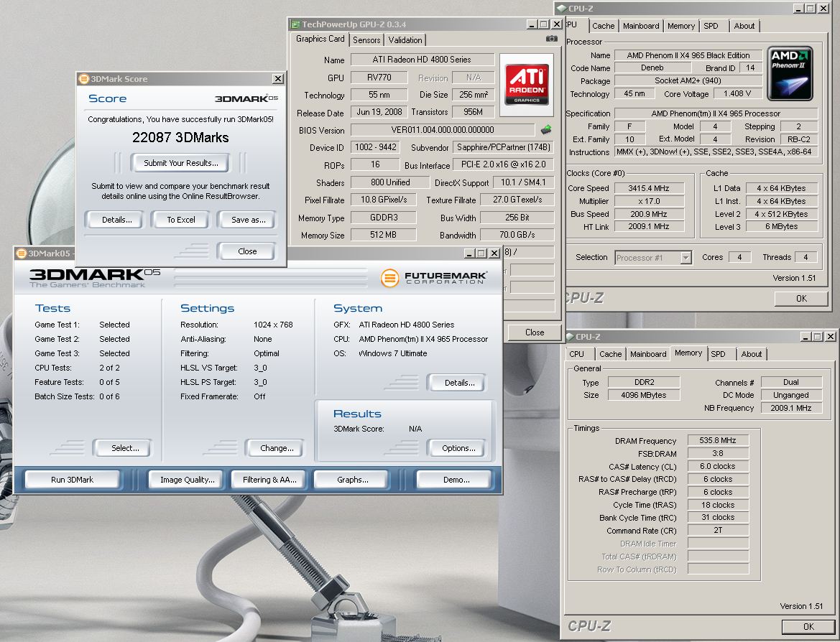
Task: Click the Multiplier value x 17.0
Action: coord(649,201)
